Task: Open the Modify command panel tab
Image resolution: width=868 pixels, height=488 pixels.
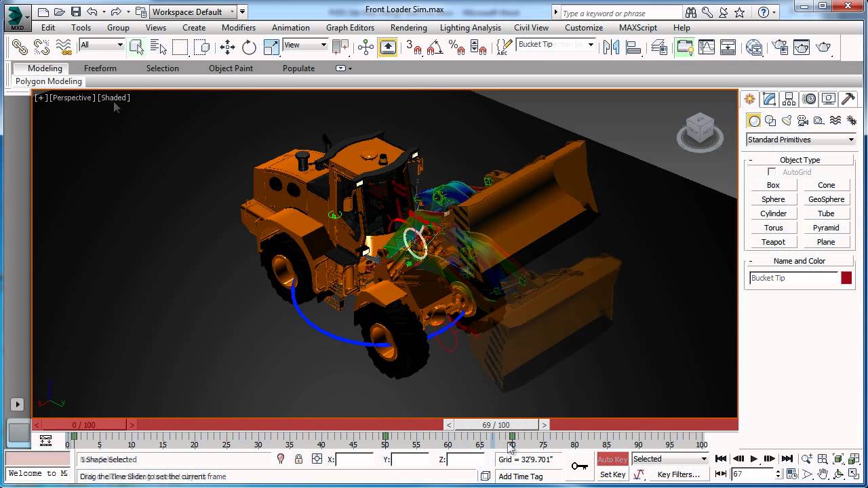Action: (769, 99)
